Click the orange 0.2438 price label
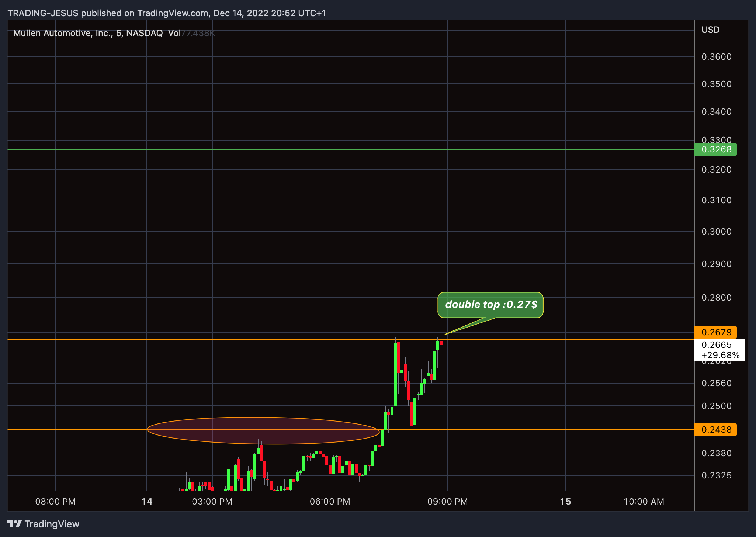The width and height of the screenshot is (756, 537). coord(715,430)
